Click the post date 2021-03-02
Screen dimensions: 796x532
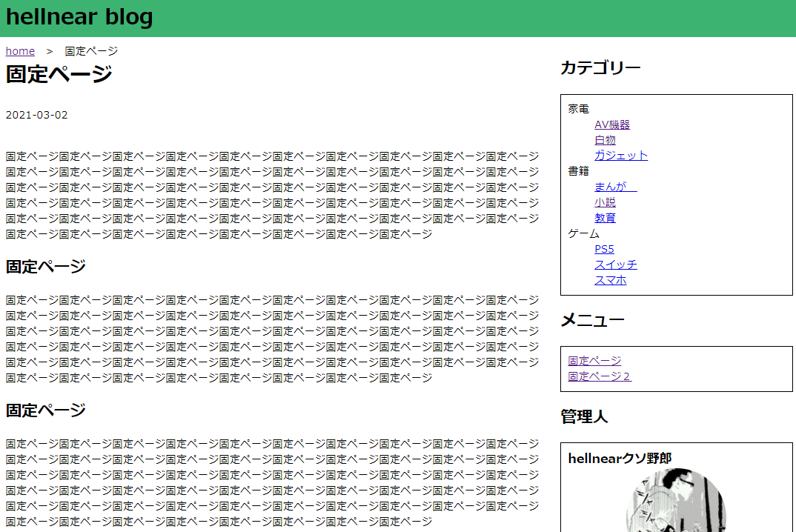(36, 115)
